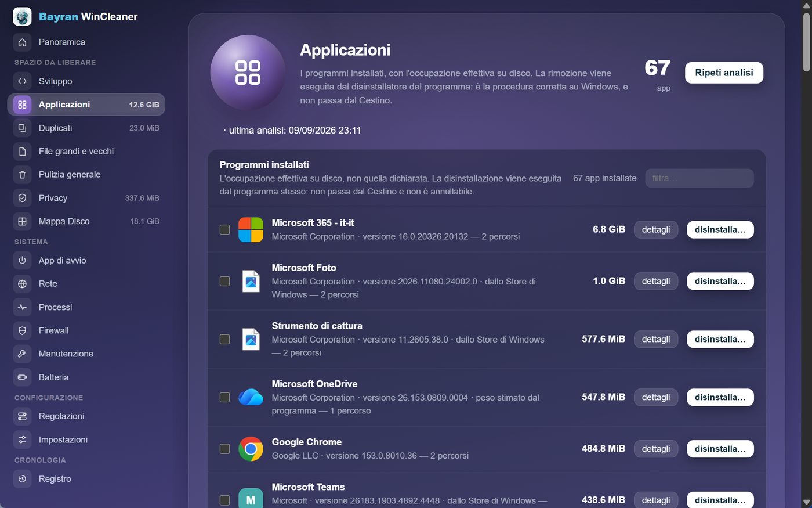Viewport: 812px width, 508px height.
Task: Open the Rete globe icon
Action: click(22, 284)
